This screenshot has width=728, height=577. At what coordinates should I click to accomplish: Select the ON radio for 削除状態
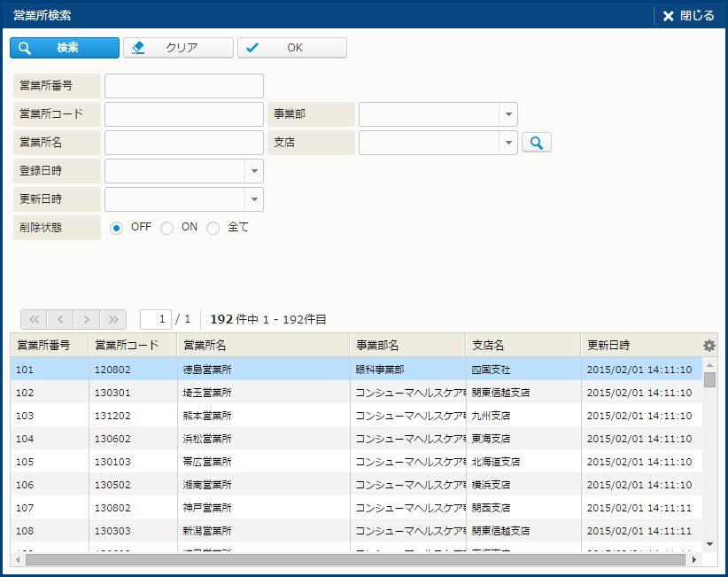coord(167,228)
